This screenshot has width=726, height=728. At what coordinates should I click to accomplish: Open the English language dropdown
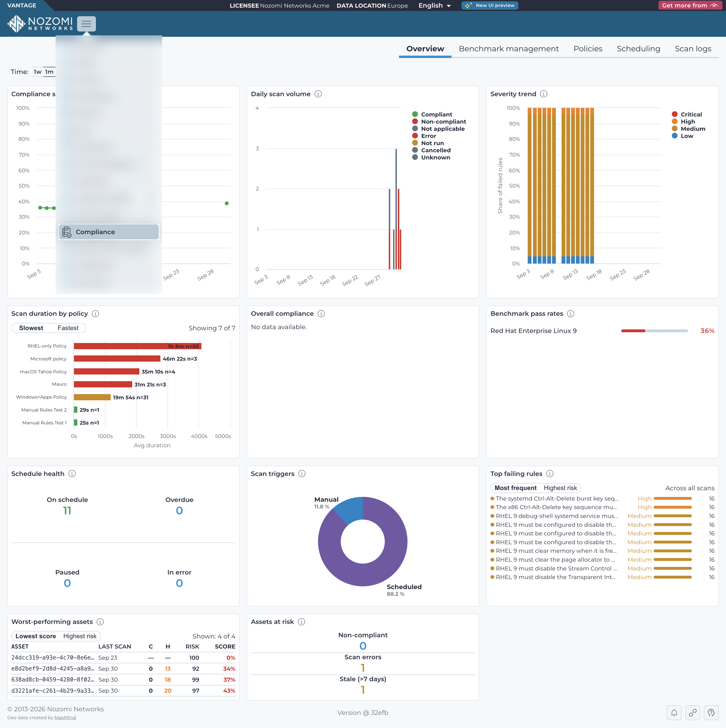tap(434, 5)
